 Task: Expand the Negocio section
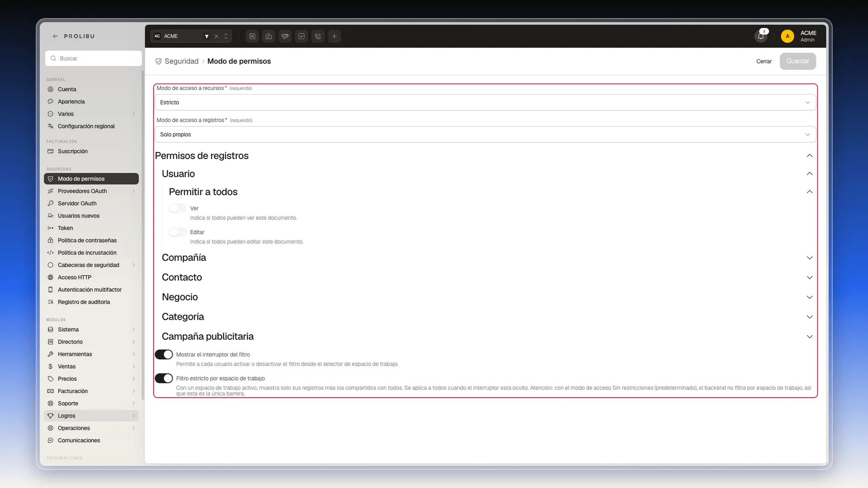(809, 297)
